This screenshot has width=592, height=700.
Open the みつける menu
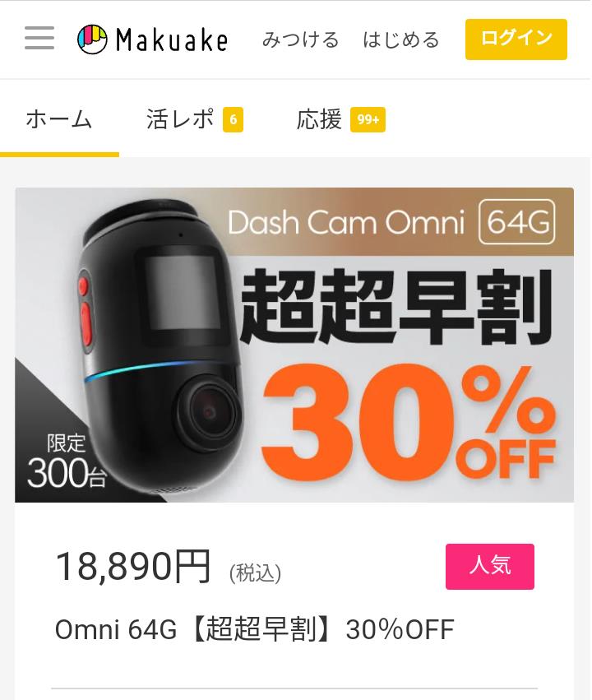click(300, 39)
